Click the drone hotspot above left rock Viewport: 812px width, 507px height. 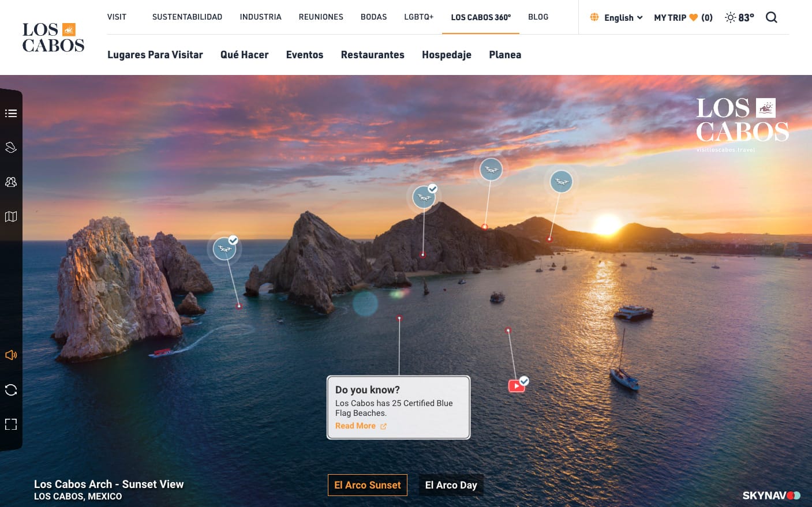(224, 249)
